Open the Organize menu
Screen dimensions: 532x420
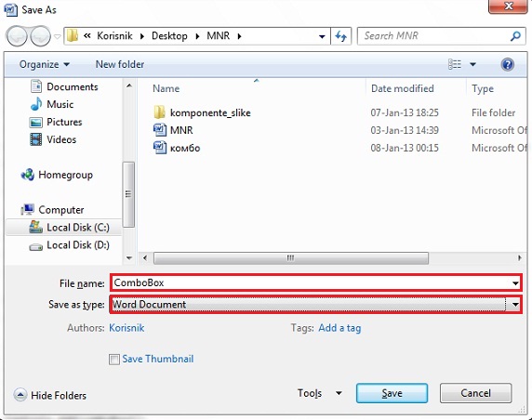pyautogui.click(x=45, y=64)
